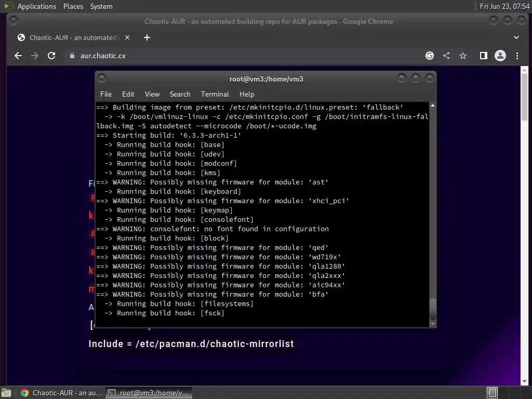
Task: Click terminal window menu button on title bar
Action: click(x=102, y=78)
